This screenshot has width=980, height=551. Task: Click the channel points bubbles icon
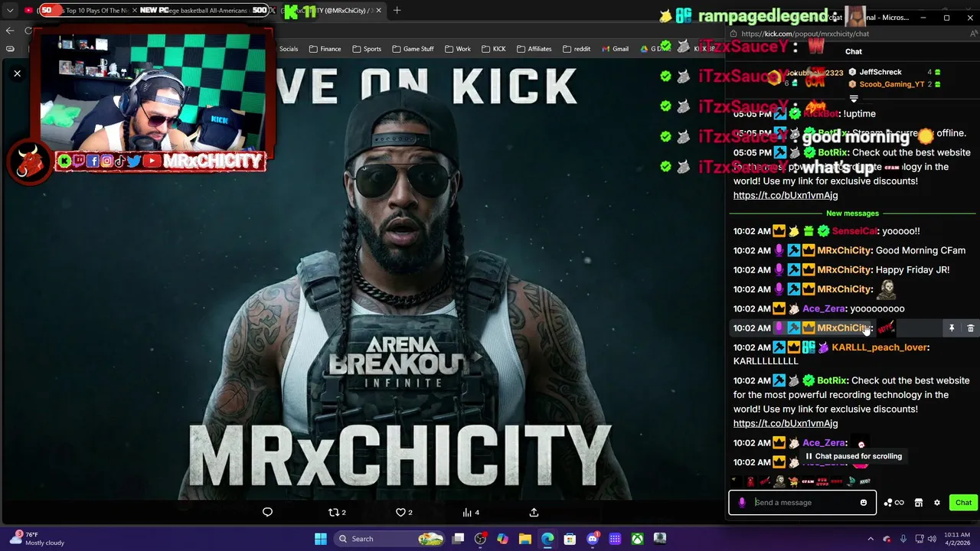(x=888, y=503)
